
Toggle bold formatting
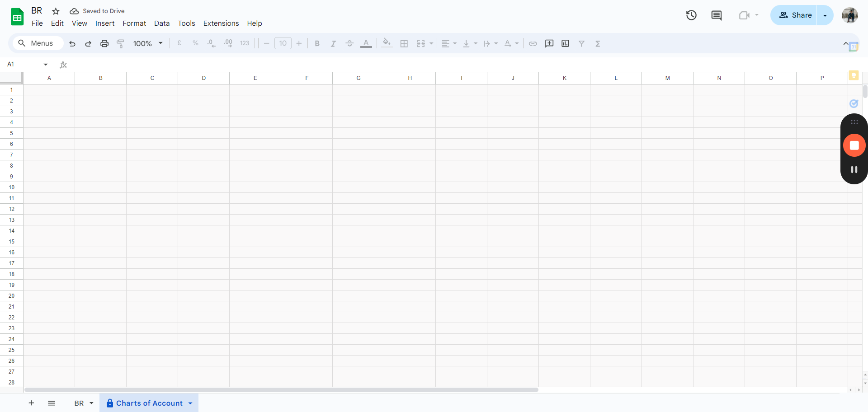pyautogui.click(x=317, y=43)
